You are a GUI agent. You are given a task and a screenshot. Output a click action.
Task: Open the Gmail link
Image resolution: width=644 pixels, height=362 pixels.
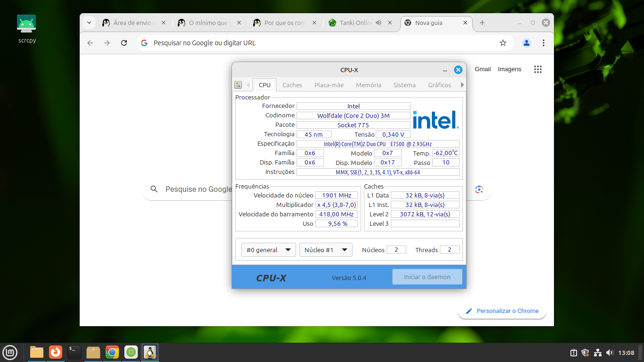click(x=483, y=69)
